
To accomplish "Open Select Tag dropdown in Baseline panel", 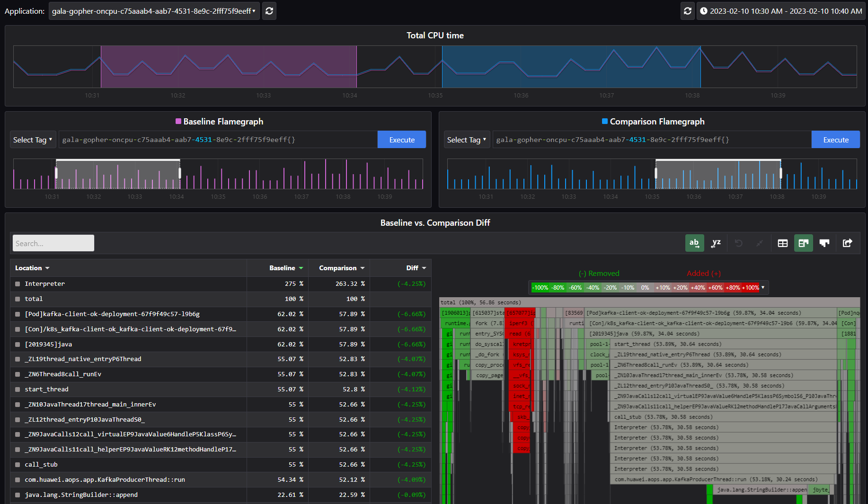I will [x=33, y=140].
